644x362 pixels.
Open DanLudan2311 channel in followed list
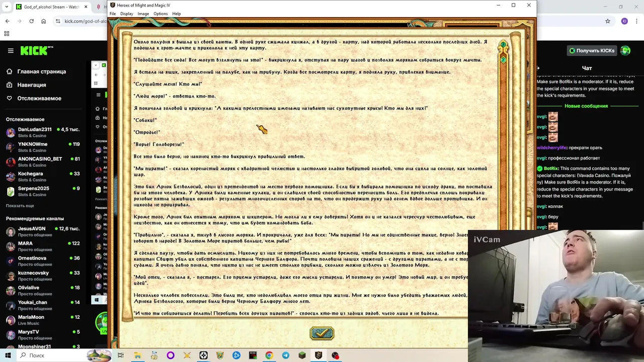[43, 132]
